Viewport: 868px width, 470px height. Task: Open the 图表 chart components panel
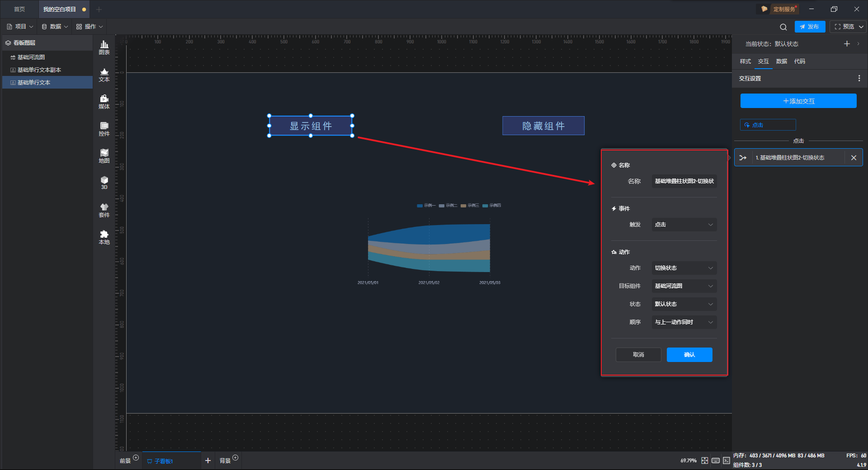[x=104, y=47]
